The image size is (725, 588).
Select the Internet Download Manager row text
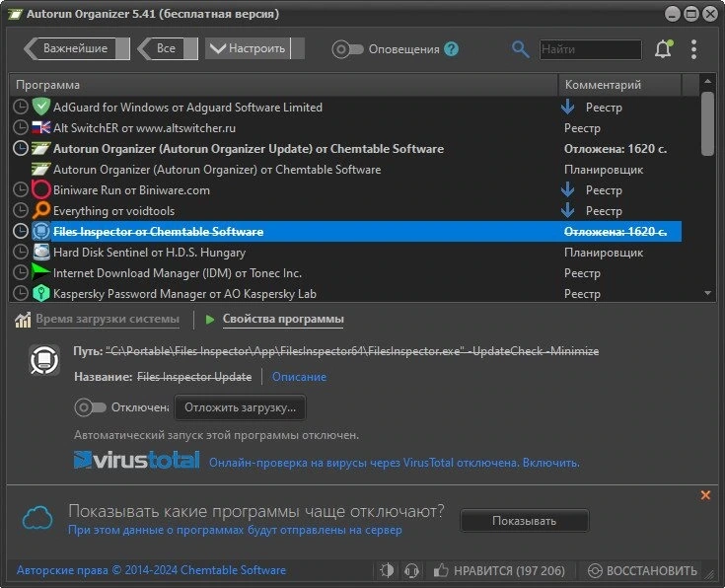click(178, 273)
